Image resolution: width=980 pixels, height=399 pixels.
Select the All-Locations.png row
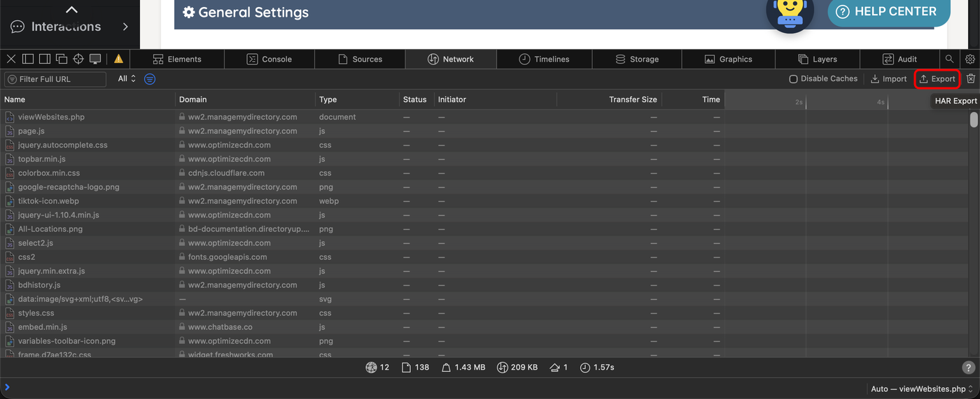coord(484,229)
